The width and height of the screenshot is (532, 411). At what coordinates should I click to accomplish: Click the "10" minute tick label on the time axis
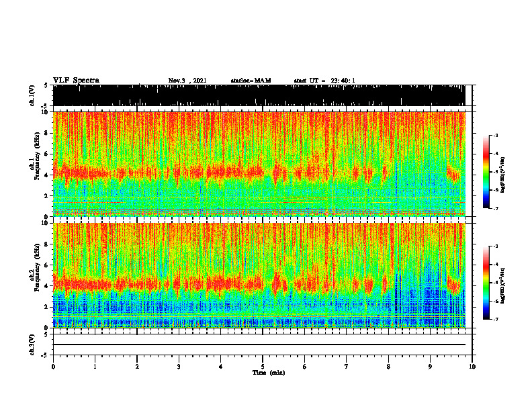(x=472, y=367)
